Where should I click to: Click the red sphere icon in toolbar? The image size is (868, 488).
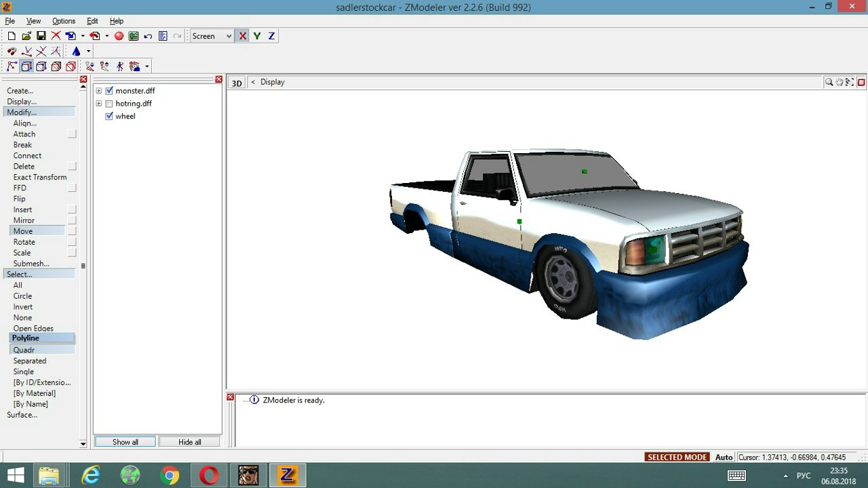pyautogui.click(x=119, y=36)
